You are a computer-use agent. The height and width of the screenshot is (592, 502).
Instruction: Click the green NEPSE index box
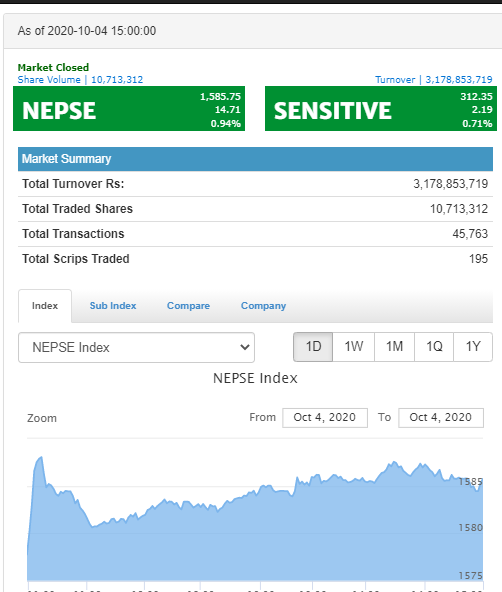coord(129,109)
